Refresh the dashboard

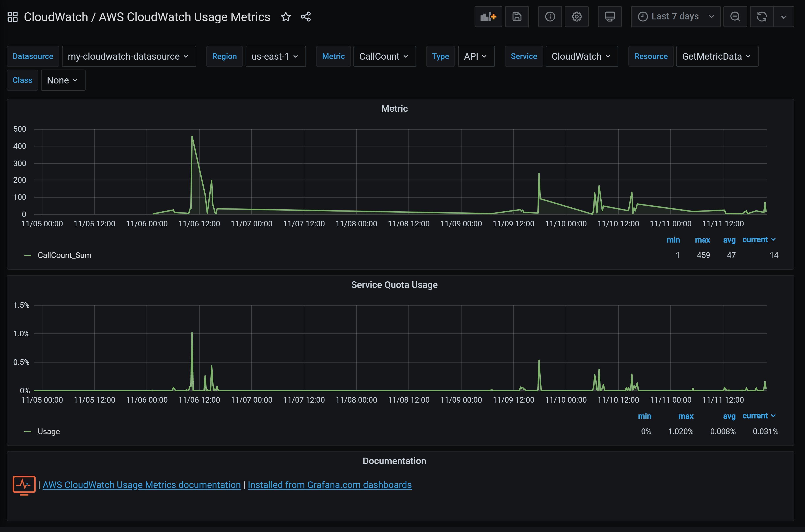[761, 17]
